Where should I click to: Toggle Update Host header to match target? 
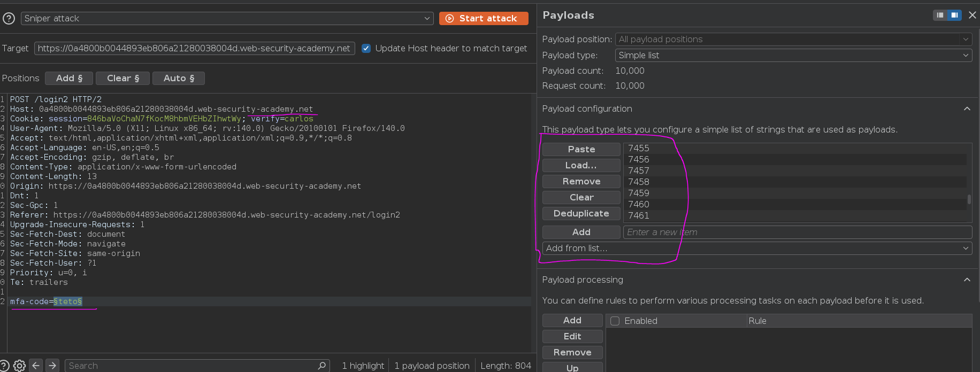[366, 48]
